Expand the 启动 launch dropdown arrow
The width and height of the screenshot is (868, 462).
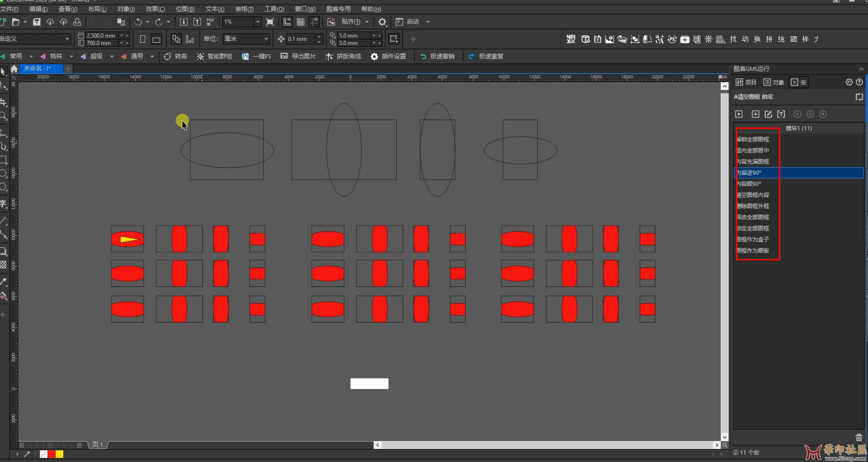tap(428, 22)
